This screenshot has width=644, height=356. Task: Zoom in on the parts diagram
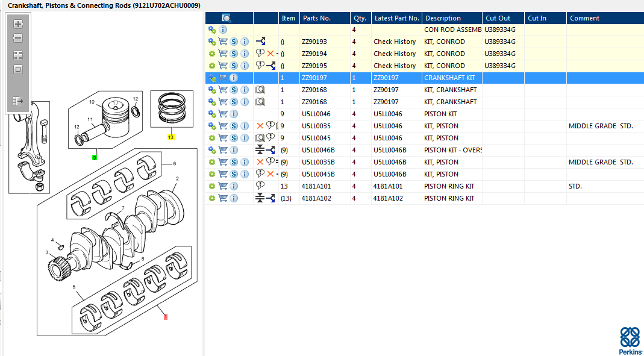tap(18, 25)
